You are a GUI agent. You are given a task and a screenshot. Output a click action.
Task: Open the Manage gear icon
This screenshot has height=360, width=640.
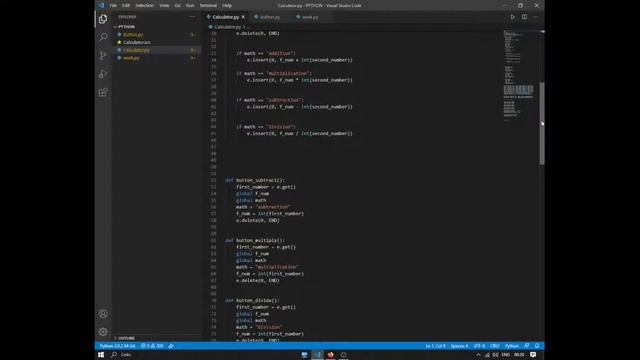103,331
